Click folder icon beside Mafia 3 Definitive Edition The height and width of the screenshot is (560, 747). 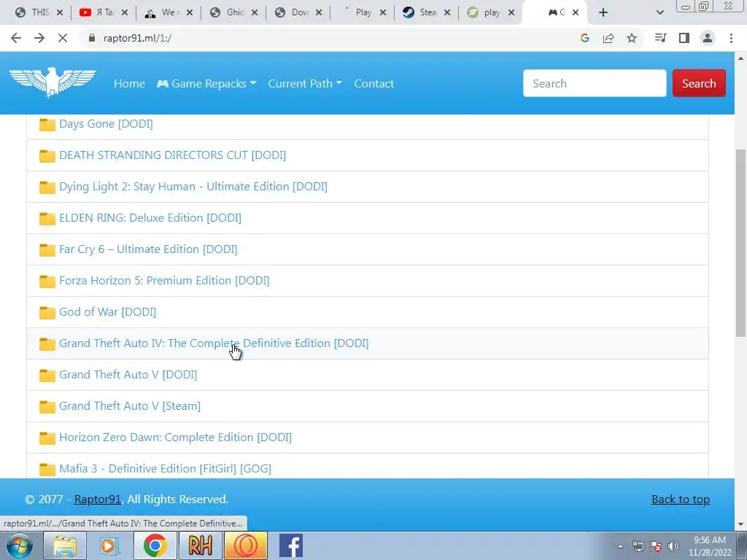tap(47, 470)
